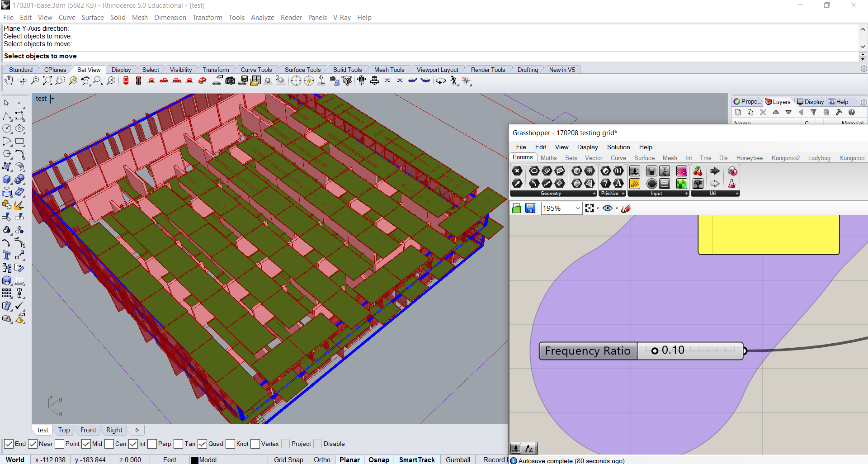Click Grasshopper Save document floppy icon
The height and width of the screenshot is (464, 868).
pyautogui.click(x=530, y=208)
